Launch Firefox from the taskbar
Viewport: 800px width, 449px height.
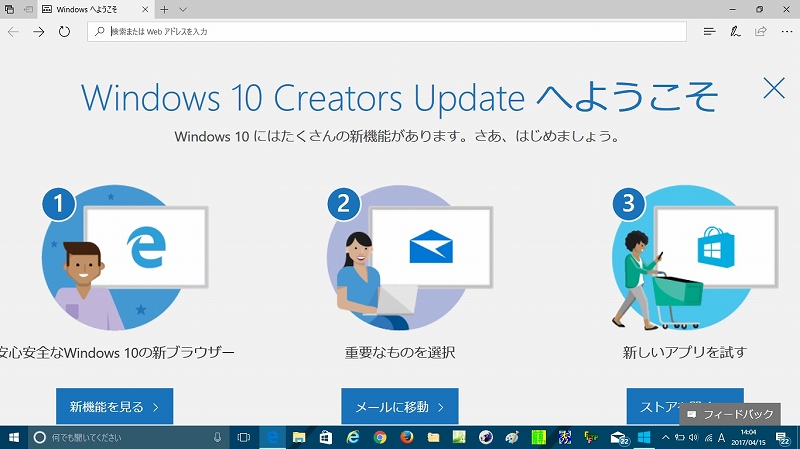pyautogui.click(x=407, y=437)
